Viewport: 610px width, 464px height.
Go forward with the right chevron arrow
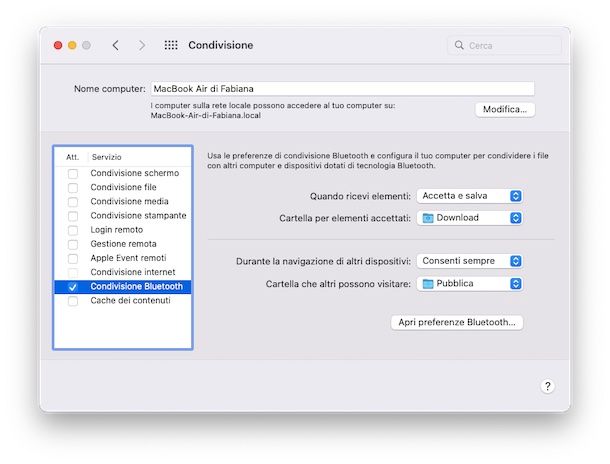pyautogui.click(x=142, y=46)
